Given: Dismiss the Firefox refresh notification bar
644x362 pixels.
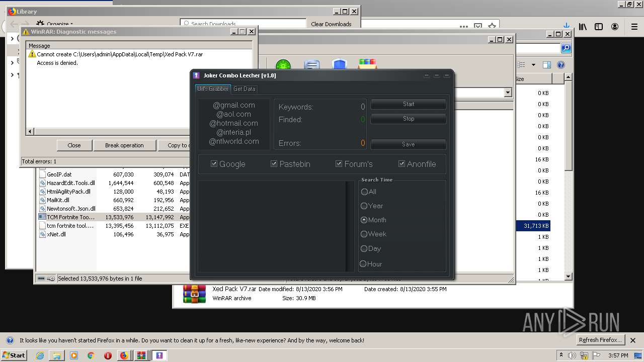Looking at the screenshot, I should (633, 340).
